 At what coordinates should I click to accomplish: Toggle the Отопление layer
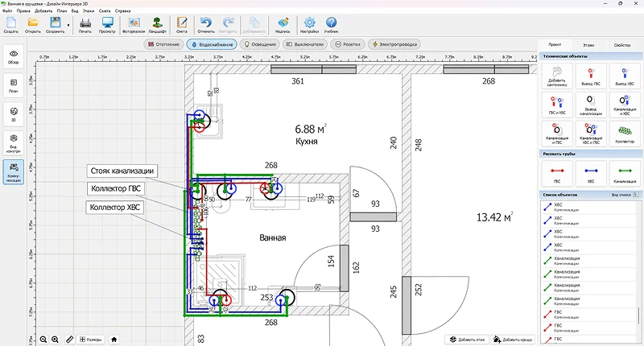point(163,44)
